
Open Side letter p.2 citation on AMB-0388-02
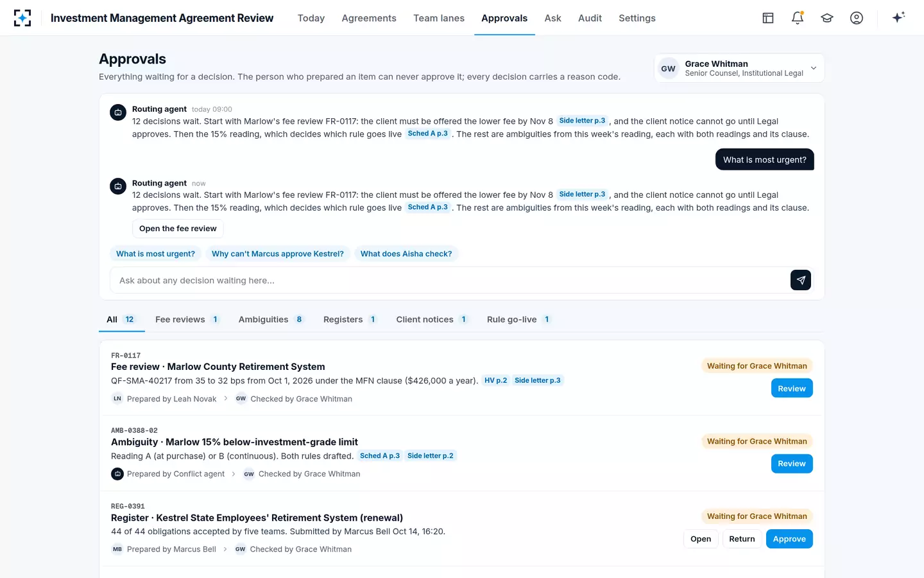pos(431,456)
